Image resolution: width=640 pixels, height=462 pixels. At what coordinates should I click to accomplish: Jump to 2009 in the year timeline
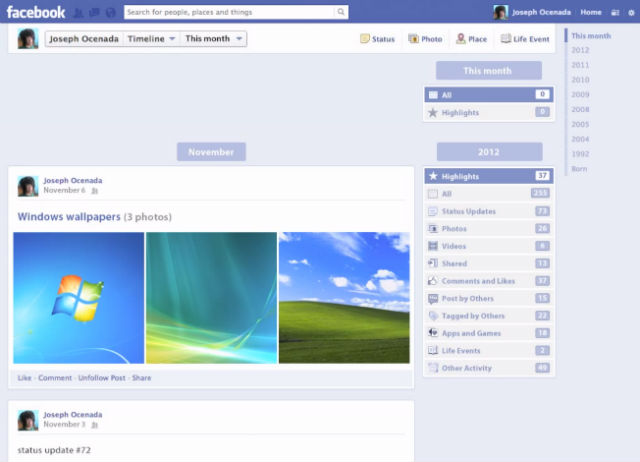coord(580,94)
